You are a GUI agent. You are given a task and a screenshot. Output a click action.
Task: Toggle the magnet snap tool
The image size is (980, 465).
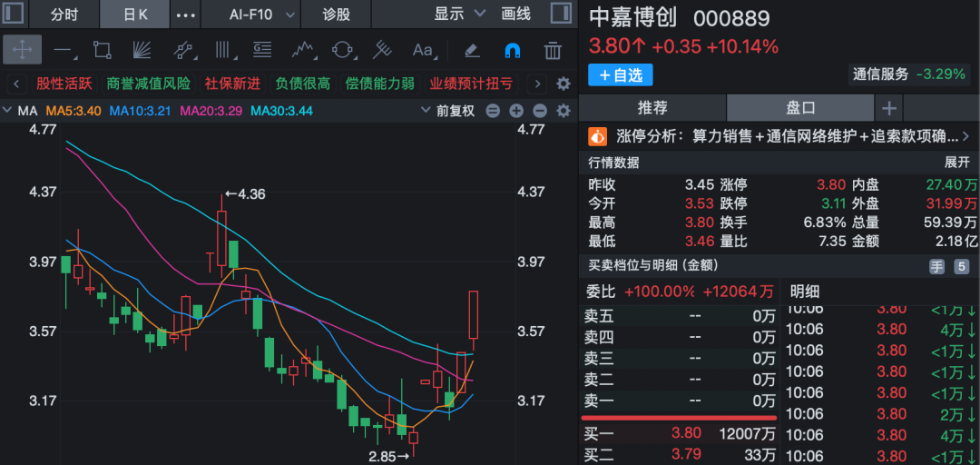click(512, 50)
